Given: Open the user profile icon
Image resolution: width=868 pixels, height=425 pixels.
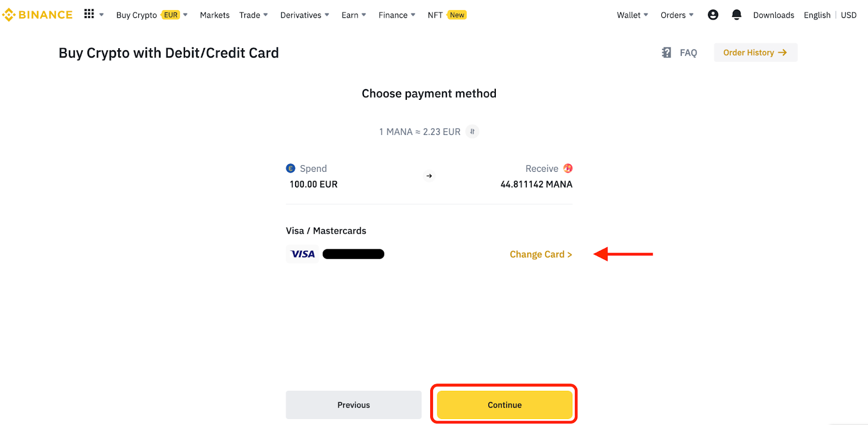Looking at the screenshot, I should click(712, 15).
